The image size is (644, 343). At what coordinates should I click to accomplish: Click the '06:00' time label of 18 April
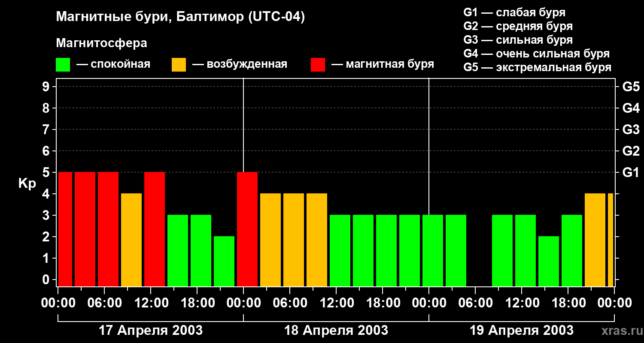point(290,303)
